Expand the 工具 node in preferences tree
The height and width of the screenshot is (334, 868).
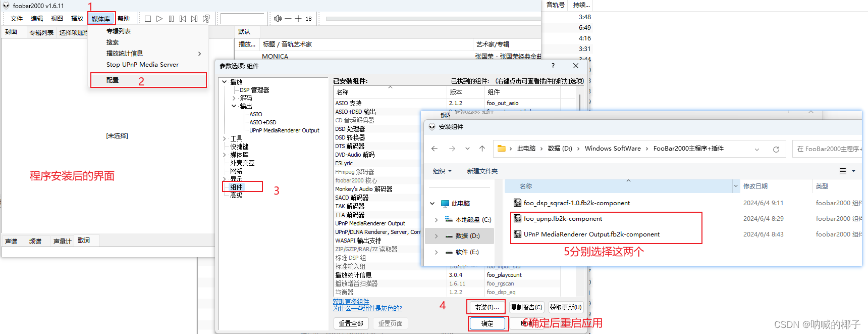225,138
